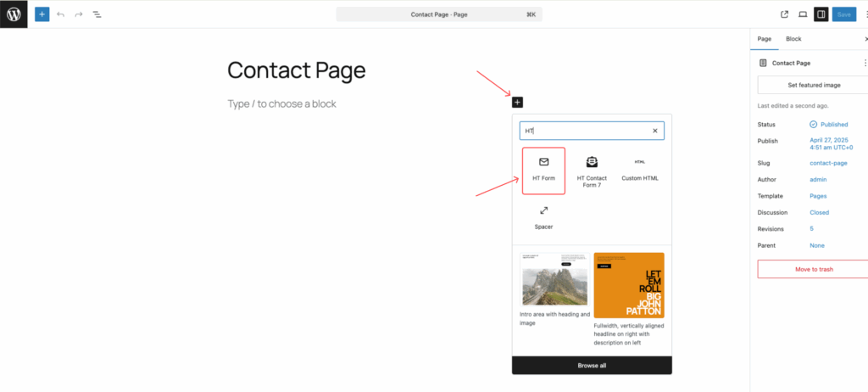Click the Save button
This screenshot has height=392, width=868.
pos(843,14)
